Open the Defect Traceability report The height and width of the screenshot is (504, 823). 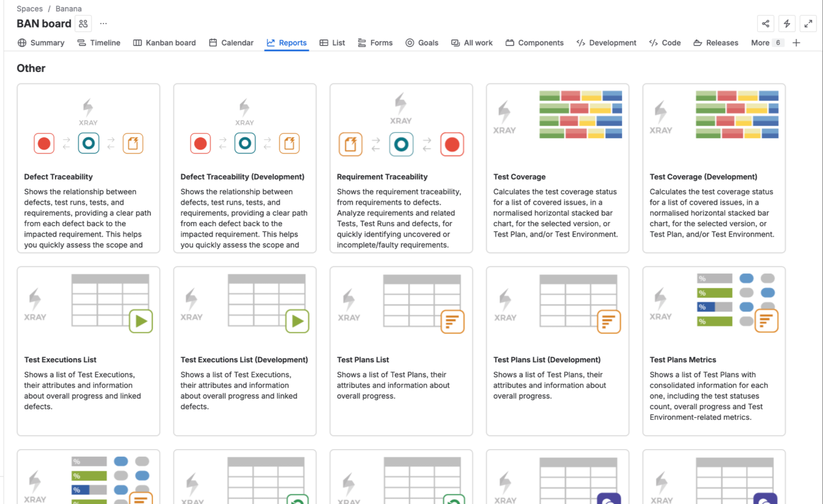[58, 177]
